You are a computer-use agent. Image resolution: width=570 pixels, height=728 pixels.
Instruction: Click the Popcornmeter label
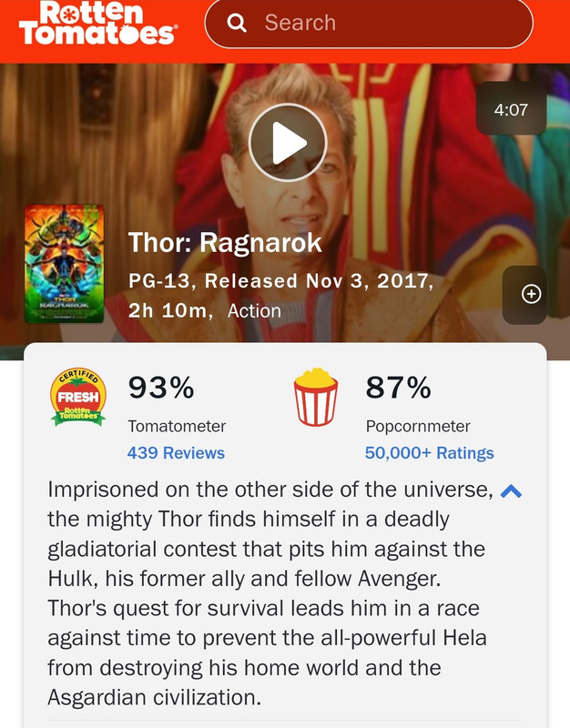418,426
